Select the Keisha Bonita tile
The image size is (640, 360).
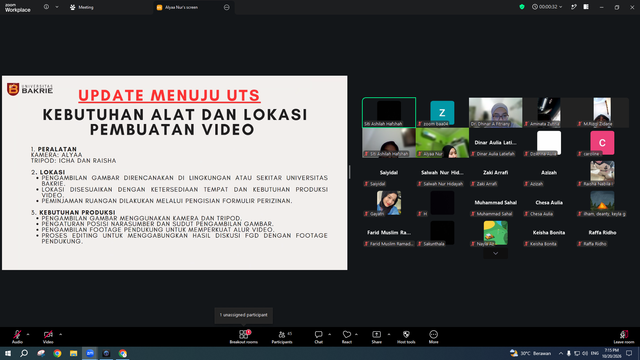(x=549, y=233)
